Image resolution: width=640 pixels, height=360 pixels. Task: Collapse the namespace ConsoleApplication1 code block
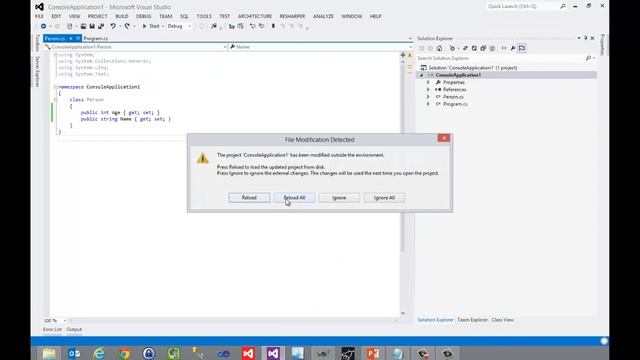point(56,87)
